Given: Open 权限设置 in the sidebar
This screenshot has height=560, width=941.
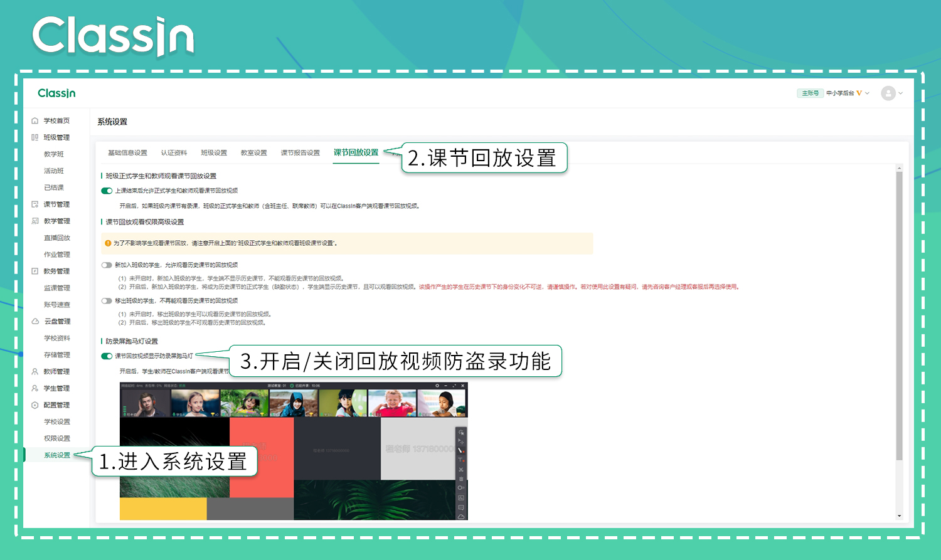Looking at the screenshot, I should click(x=57, y=438).
